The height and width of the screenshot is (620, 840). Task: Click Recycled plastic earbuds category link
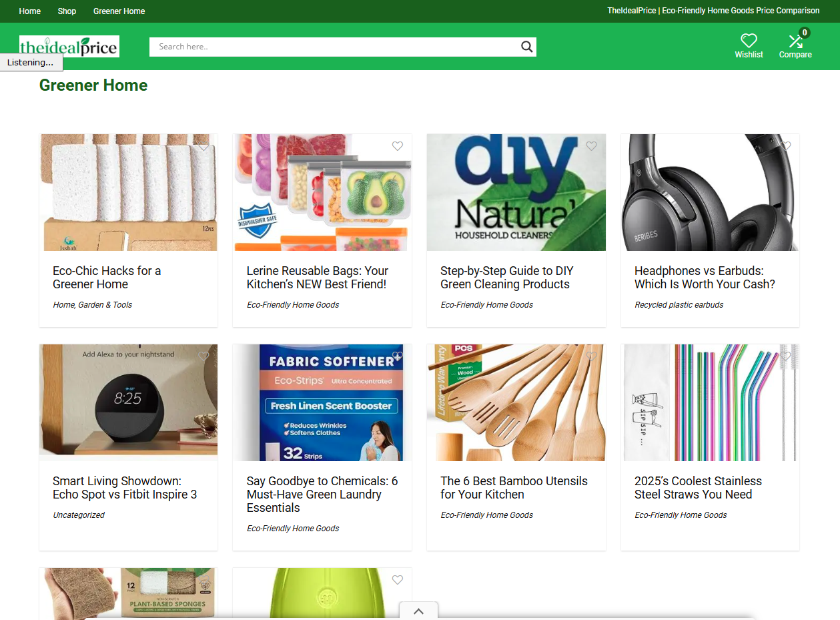pyautogui.click(x=679, y=305)
